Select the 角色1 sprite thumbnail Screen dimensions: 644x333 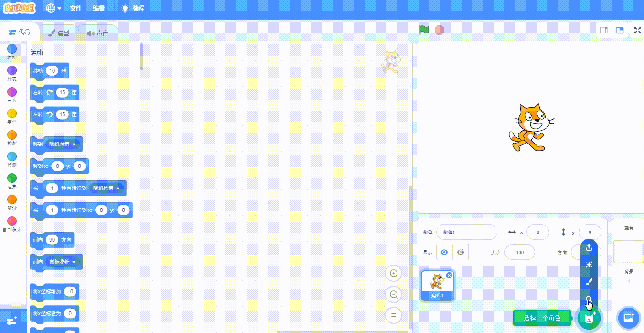click(x=438, y=286)
